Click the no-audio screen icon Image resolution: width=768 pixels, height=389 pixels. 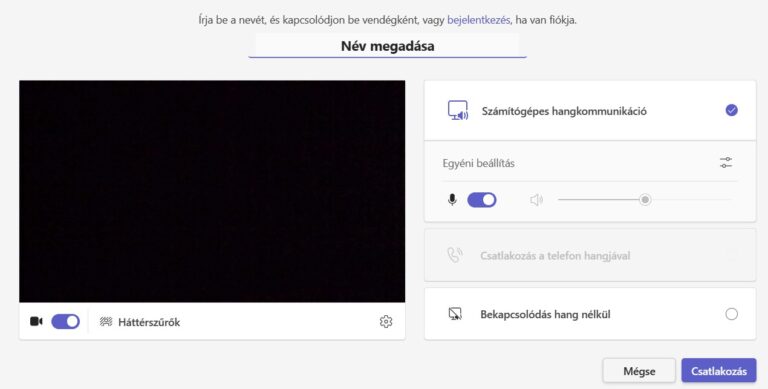pos(455,314)
